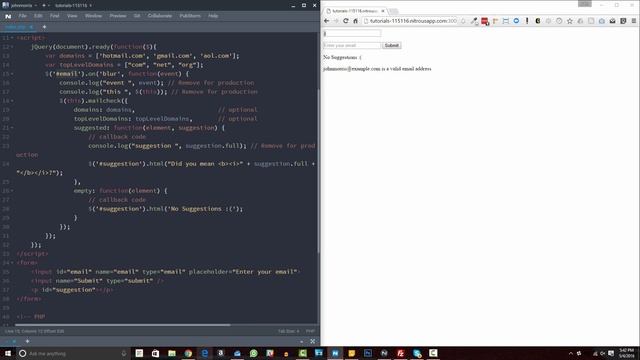The width and height of the screenshot is (640, 360).
Task: Add a new editor tab with plus icon
Action: coord(44,27)
